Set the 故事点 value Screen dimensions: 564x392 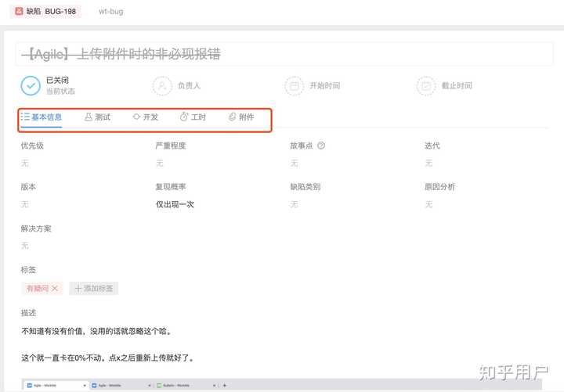295,163
